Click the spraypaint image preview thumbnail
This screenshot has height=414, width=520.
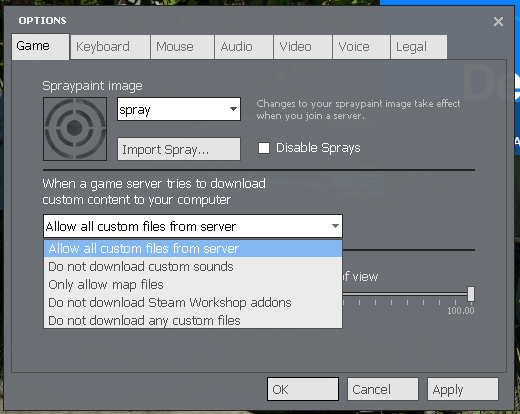click(x=75, y=129)
